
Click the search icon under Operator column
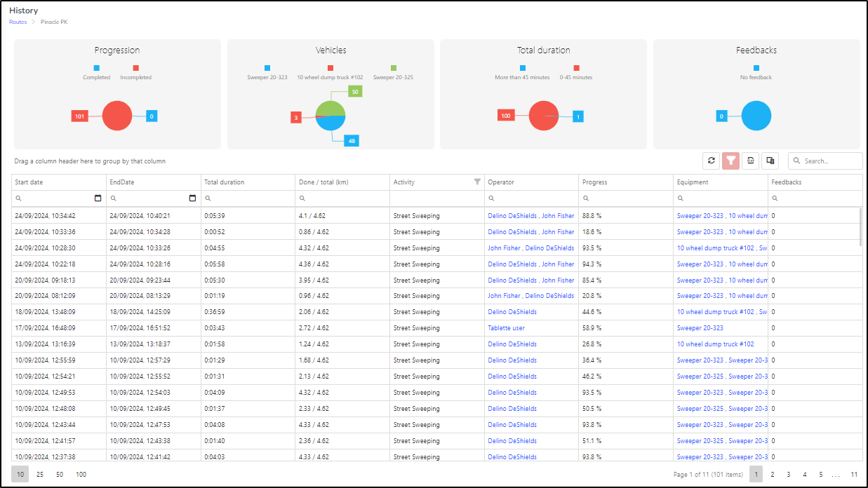click(491, 198)
